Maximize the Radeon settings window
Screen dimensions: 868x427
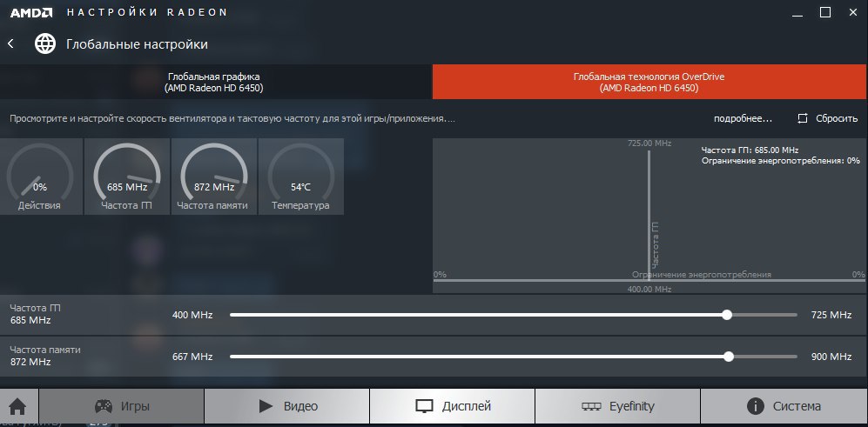coord(824,12)
